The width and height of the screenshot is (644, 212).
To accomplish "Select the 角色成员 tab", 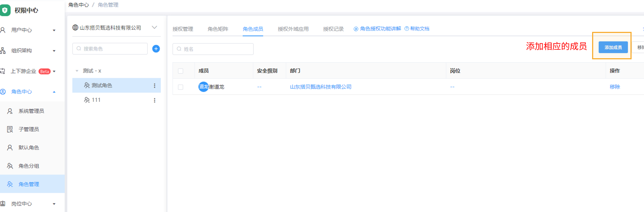I will click(x=253, y=29).
